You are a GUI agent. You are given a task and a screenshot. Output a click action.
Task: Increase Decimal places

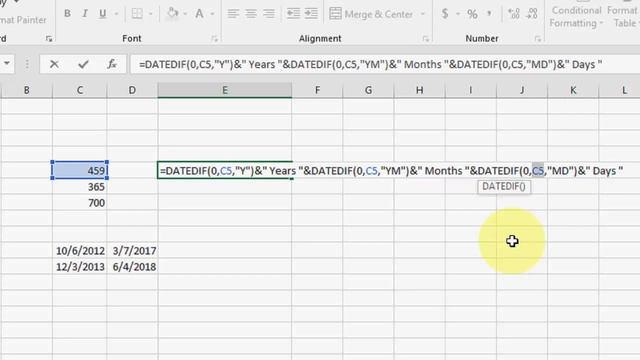click(x=514, y=14)
